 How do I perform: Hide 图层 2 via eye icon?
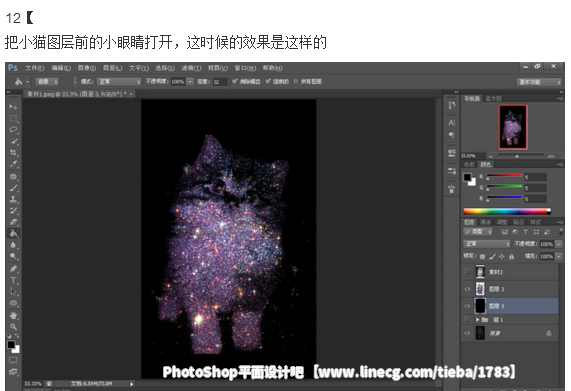tap(467, 289)
